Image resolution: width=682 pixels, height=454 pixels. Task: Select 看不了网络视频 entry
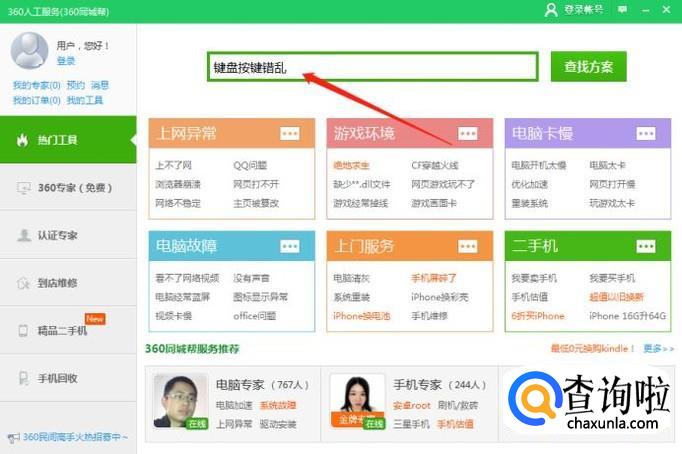187,278
